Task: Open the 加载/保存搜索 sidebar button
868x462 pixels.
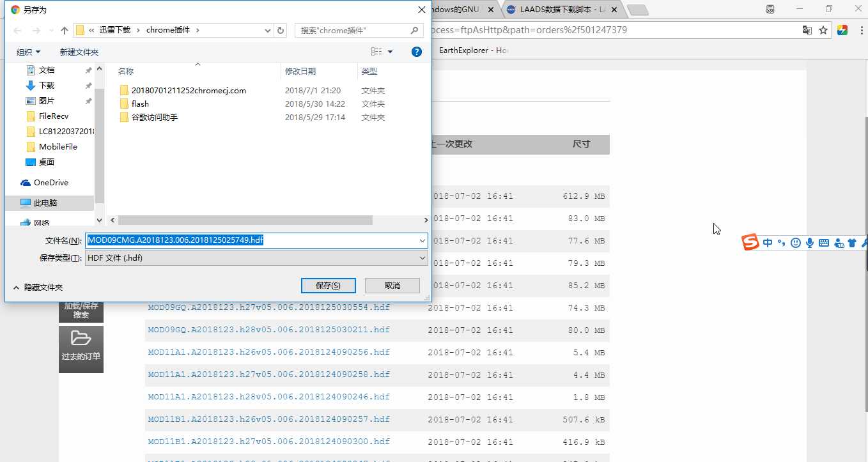Action: (x=81, y=311)
